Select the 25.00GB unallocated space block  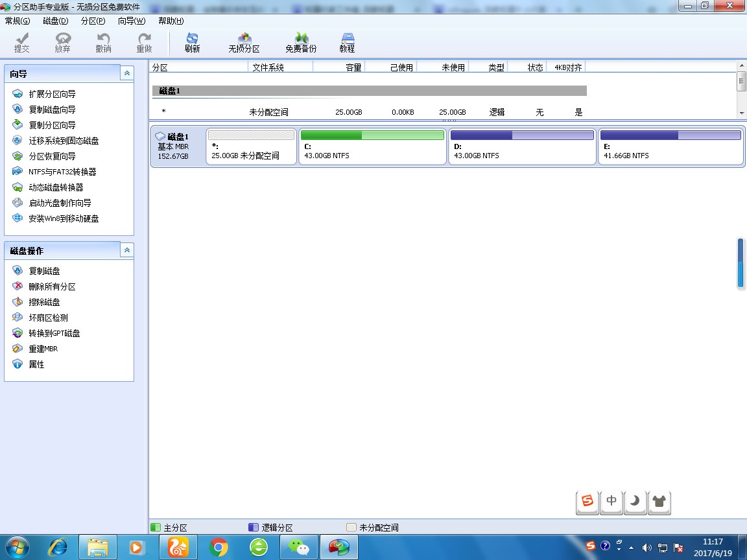(251, 146)
